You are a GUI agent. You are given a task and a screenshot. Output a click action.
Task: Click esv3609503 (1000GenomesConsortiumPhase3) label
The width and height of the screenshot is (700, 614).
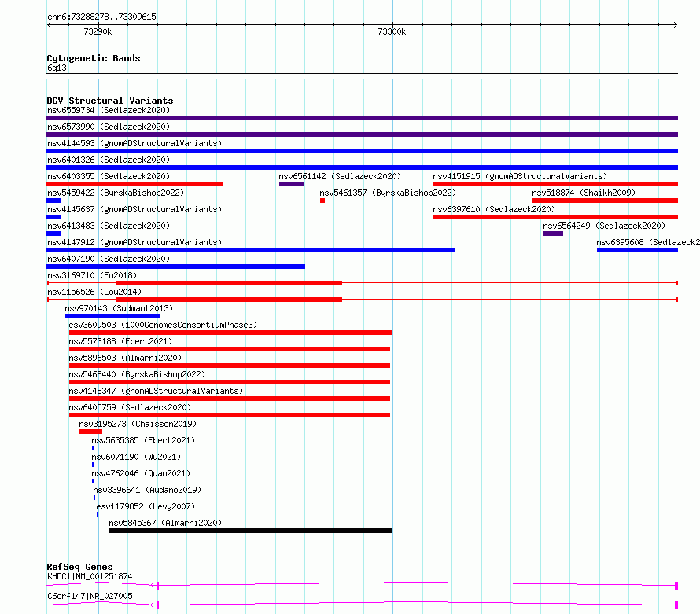coord(163,325)
